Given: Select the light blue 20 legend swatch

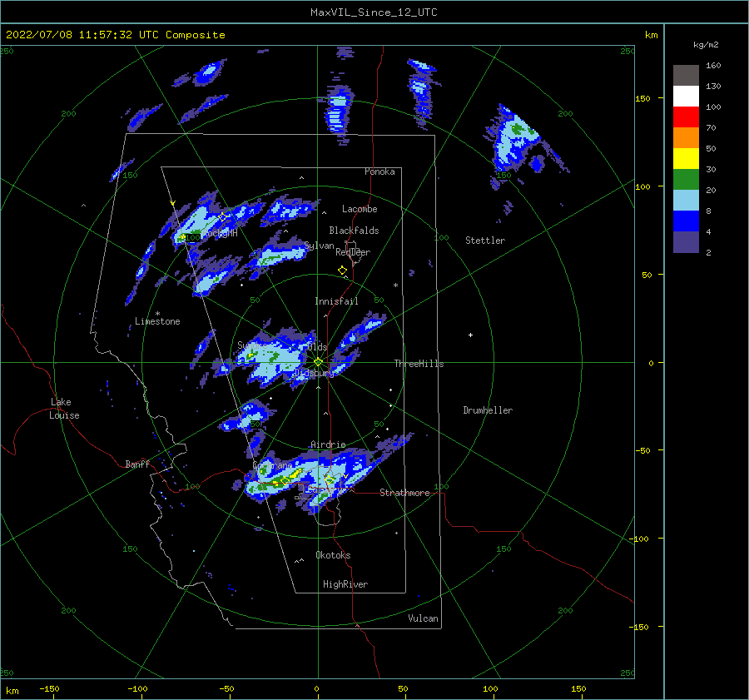Looking at the screenshot, I should coord(686,201).
